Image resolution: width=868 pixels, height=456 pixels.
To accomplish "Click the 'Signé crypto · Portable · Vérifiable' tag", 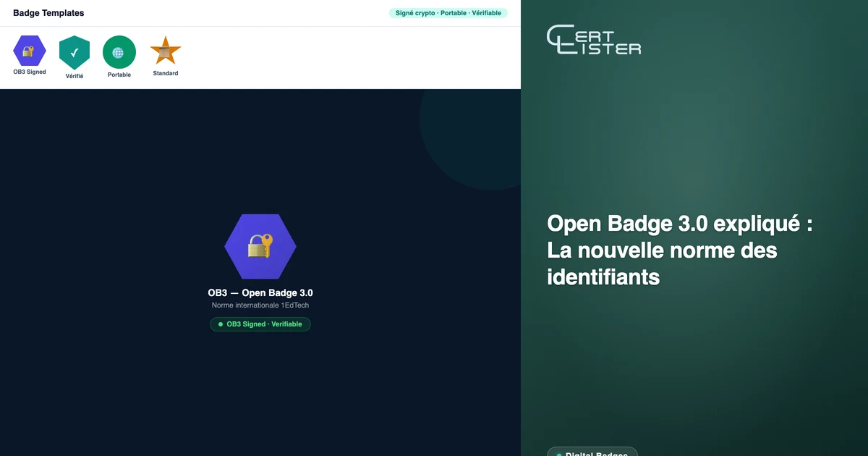I will point(448,13).
